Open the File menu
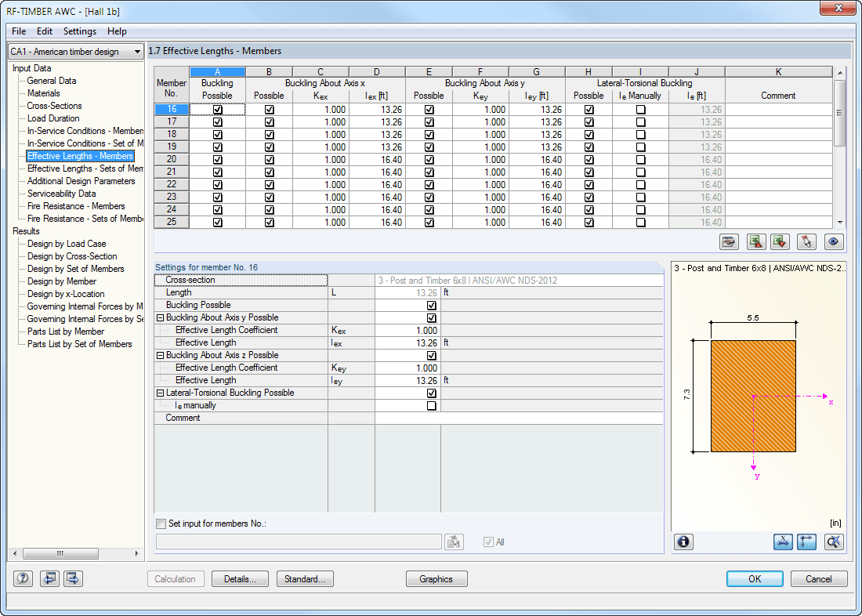Screen dimensions: 862x616 click(19, 31)
